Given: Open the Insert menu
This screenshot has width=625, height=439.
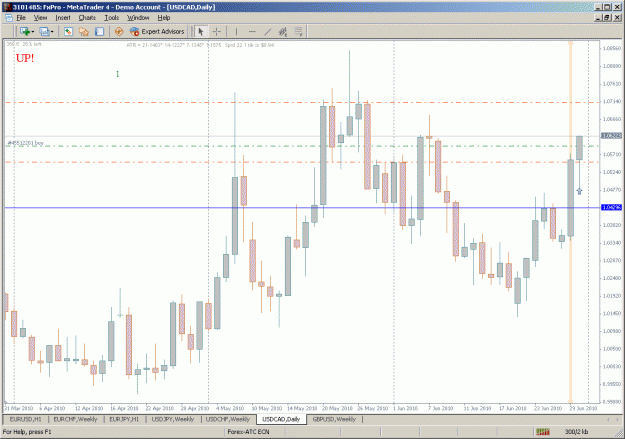Looking at the screenshot, I should (63, 18).
